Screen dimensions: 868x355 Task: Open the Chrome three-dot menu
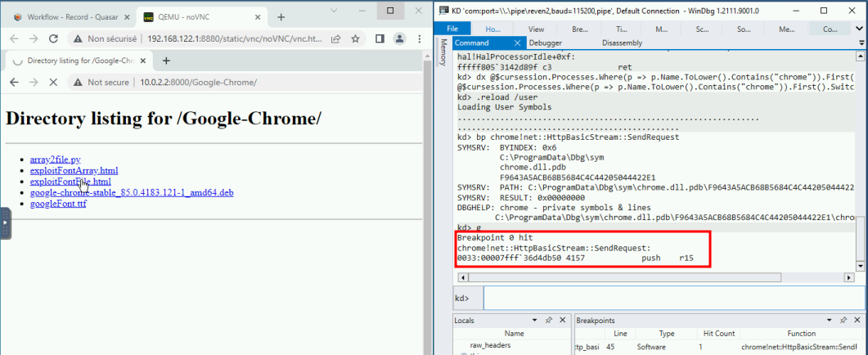click(x=418, y=38)
